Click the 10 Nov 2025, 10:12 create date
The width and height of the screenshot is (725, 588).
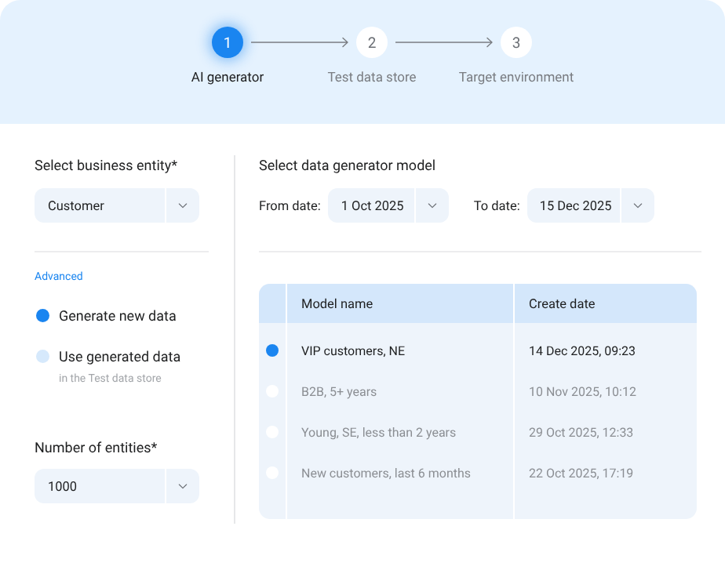(x=582, y=392)
